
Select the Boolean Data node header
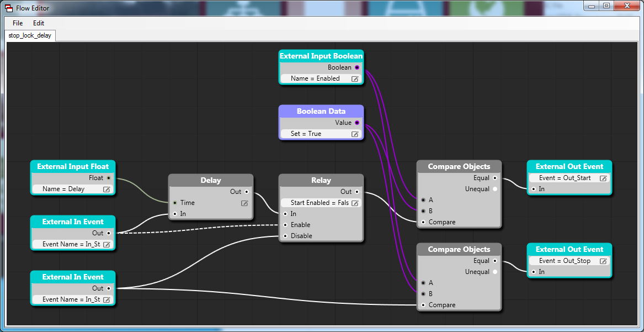pos(321,112)
